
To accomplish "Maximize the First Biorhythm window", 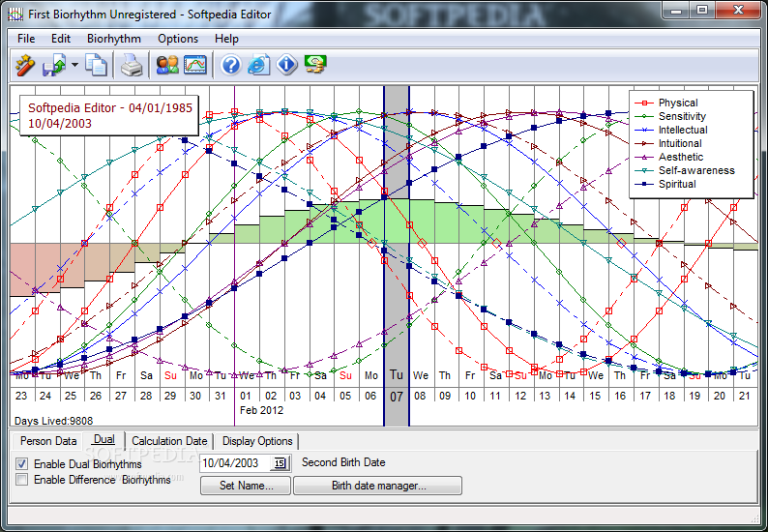I will tap(702, 10).
